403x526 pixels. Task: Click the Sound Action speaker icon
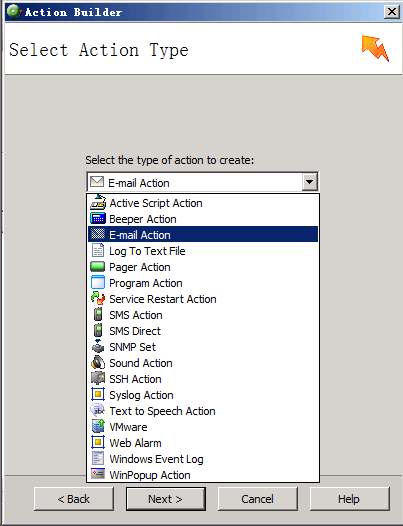pos(98,362)
